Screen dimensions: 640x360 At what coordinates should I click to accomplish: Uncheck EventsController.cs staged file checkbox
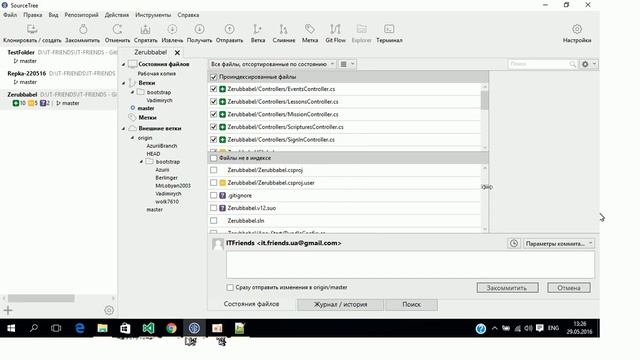click(213, 89)
